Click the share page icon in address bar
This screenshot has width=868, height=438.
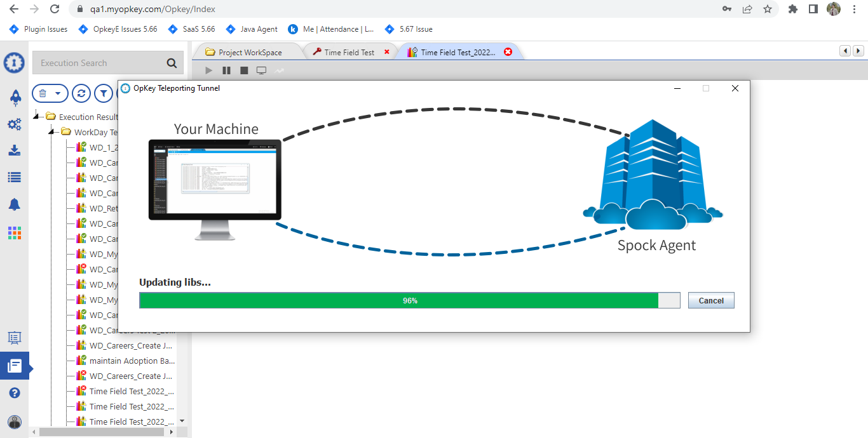[747, 9]
